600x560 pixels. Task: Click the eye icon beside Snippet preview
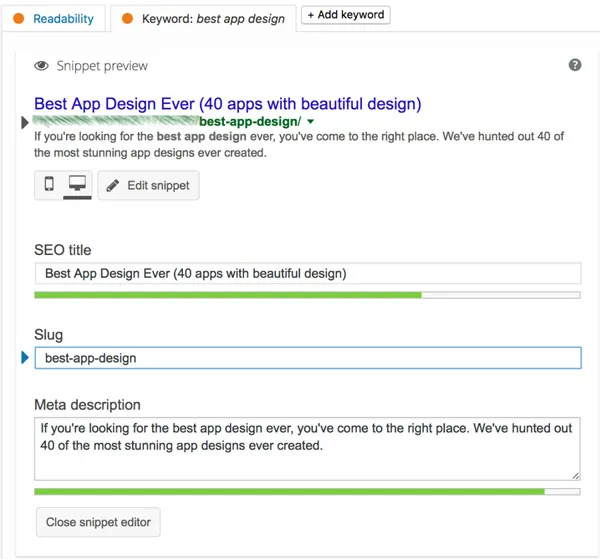coord(42,66)
